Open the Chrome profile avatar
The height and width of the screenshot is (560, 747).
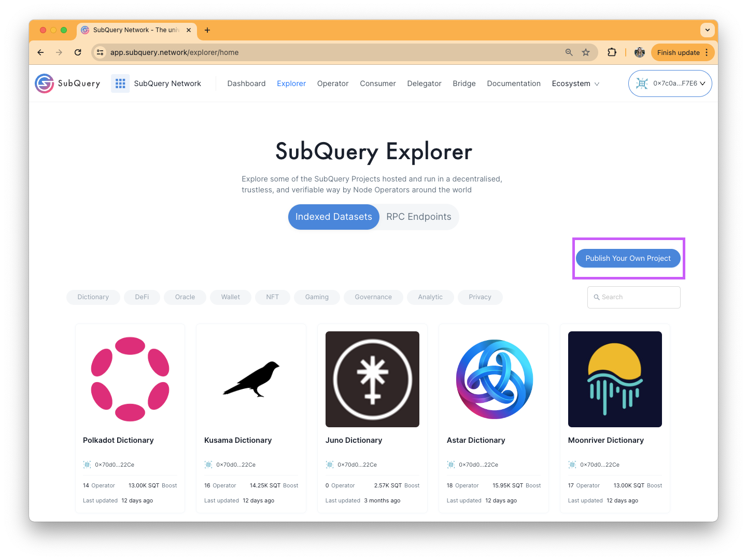click(640, 52)
